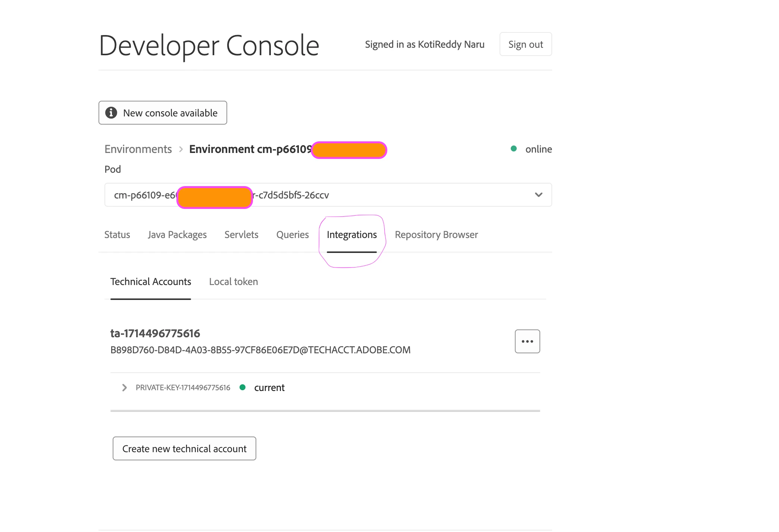Select the Servlets tab
This screenshot has height=532, width=779.
point(241,235)
